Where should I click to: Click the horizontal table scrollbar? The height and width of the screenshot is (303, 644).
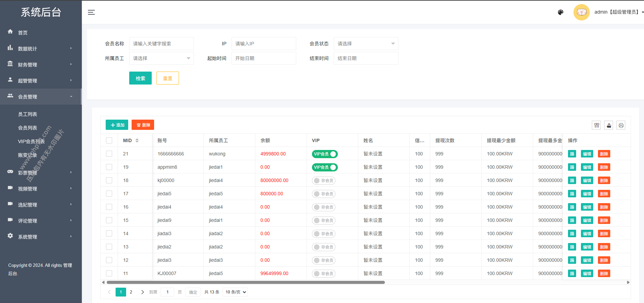tap(245, 282)
